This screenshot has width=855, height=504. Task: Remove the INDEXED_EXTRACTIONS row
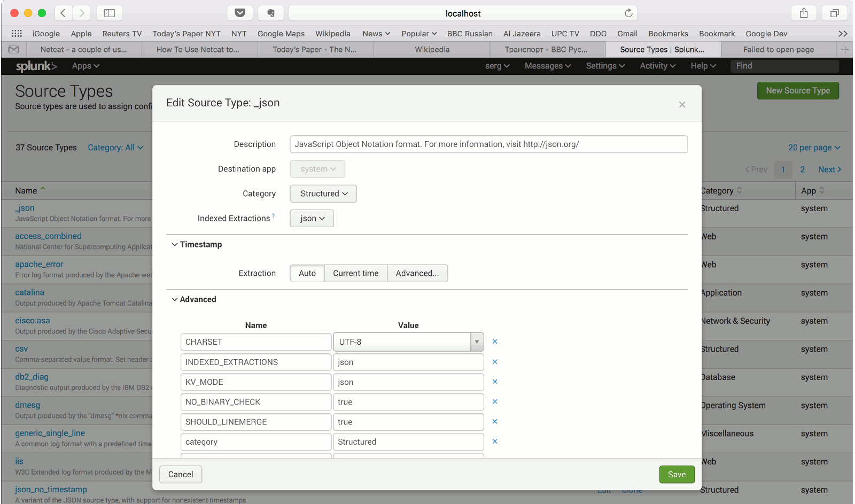click(495, 362)
